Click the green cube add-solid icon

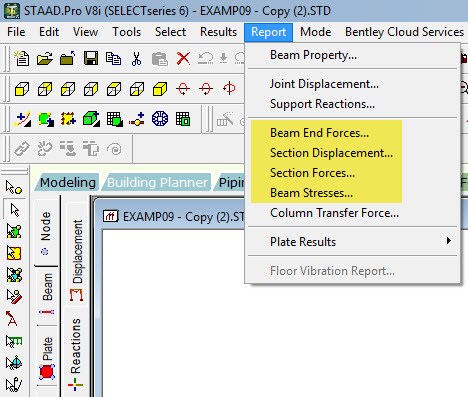click(91, 119)
